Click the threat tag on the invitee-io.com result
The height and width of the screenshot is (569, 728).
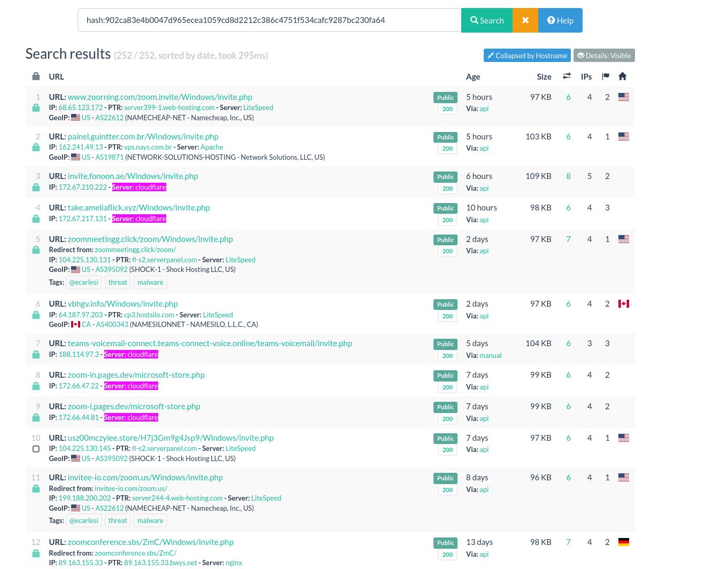(118, 521)
